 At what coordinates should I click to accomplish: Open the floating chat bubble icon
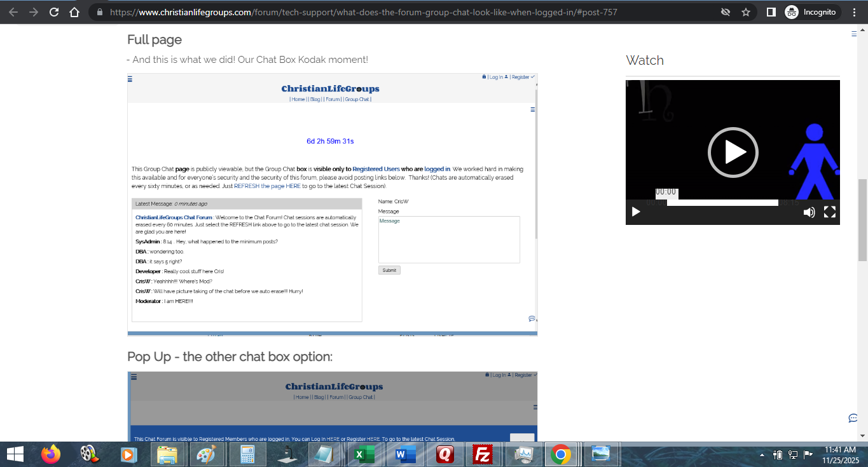click(853, 418)
